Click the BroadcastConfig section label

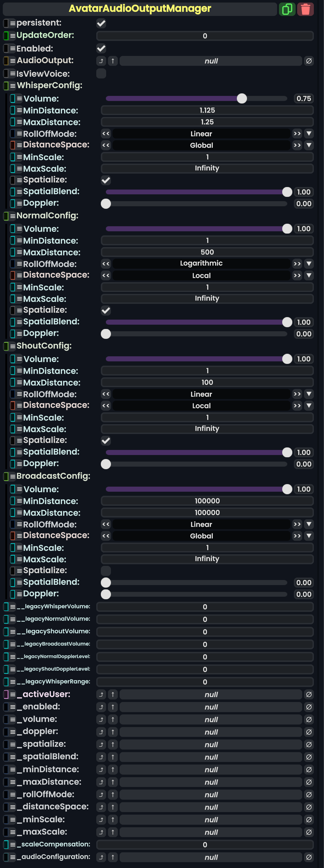(53, 476)
